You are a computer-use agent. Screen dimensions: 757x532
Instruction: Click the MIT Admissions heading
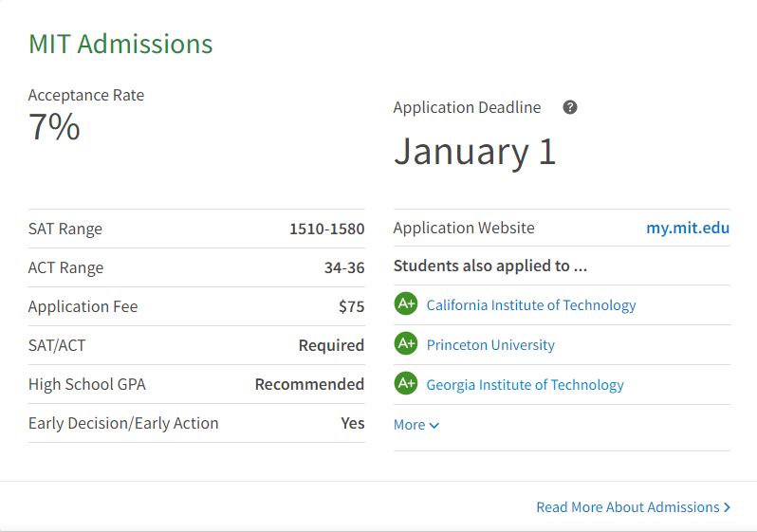(120, 44)
